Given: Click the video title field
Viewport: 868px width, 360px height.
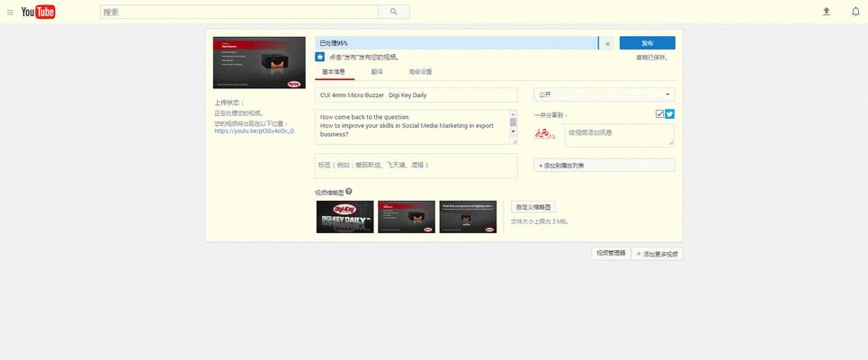Looking at the screenshot, I should pyautogui.click(x=416, y=95).
